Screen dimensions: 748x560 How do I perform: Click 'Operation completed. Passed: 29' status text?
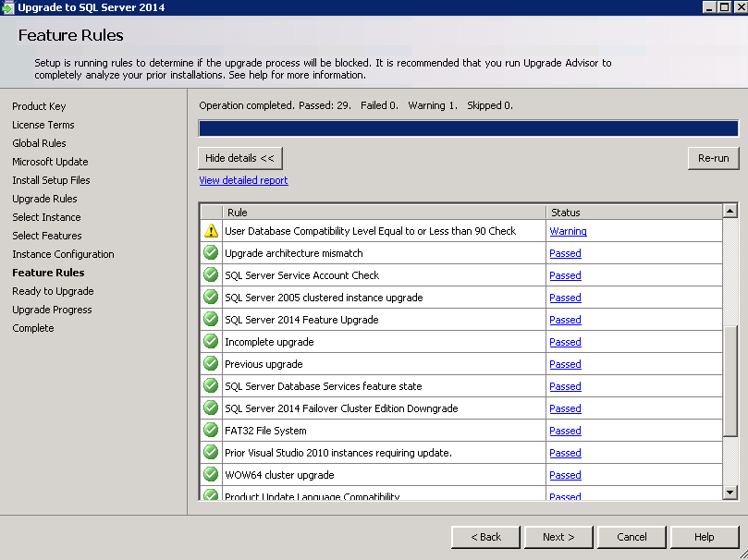coord(275,105)
